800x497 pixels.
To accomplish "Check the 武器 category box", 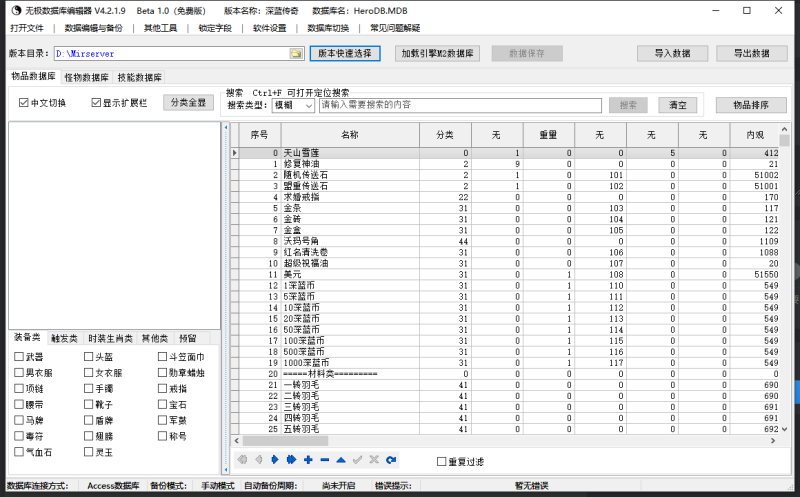I will 19,356.
